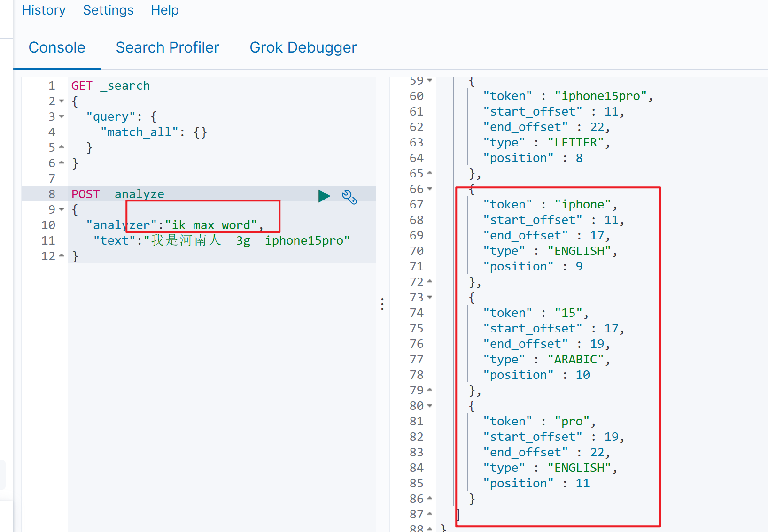Click the position 9 value
768x532 pixels.
coord(579,267)
